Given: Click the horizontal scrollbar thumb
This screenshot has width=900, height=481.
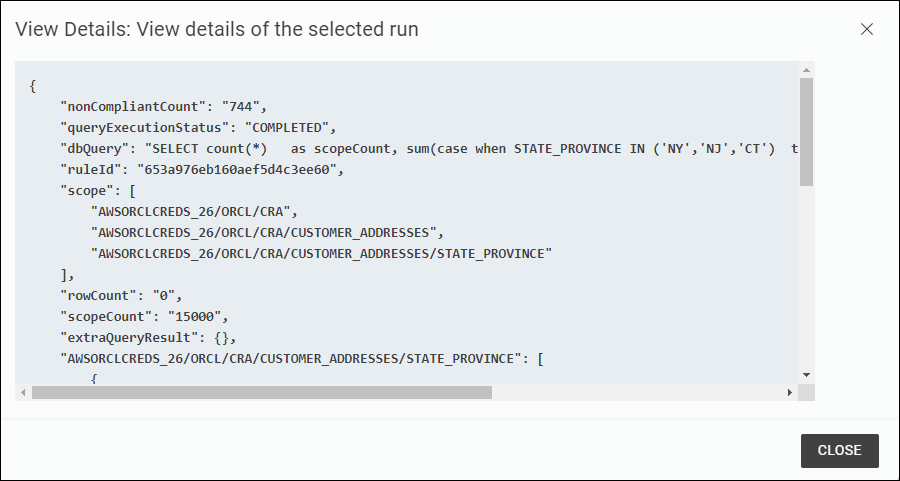Looking at the screenshot, I should tap(262, 393).
